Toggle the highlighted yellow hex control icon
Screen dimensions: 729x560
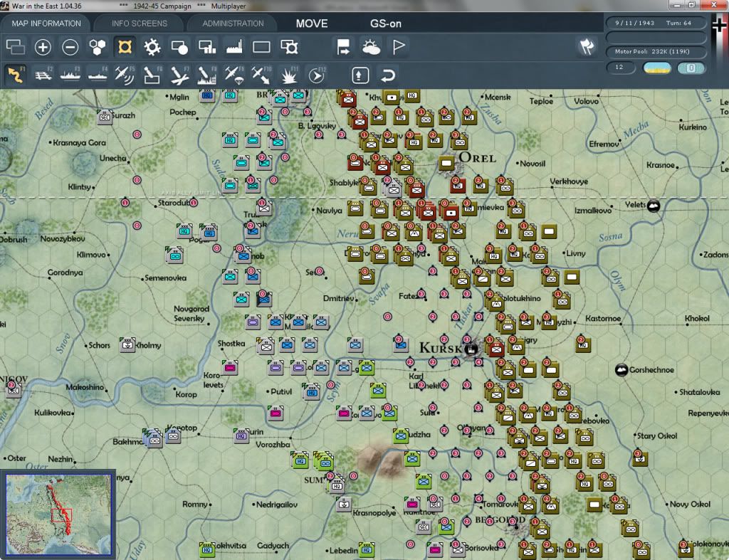(x=125, y=47)
